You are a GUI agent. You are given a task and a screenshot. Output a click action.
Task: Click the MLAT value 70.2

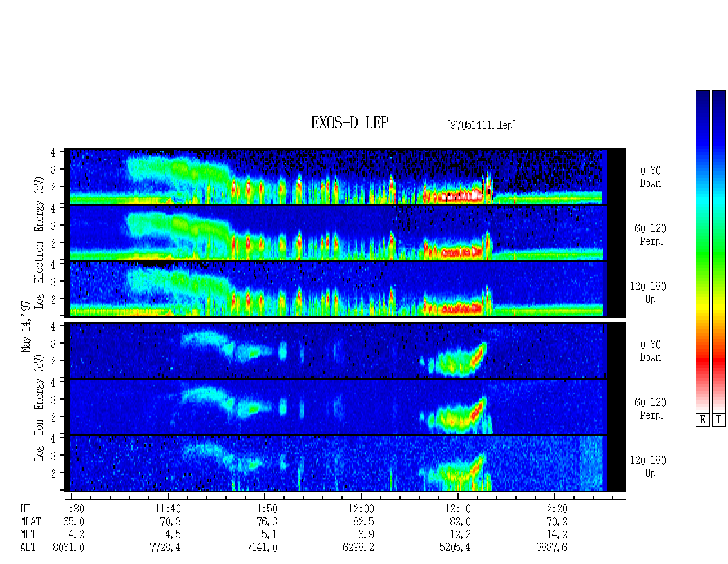[x=557, y=521]
